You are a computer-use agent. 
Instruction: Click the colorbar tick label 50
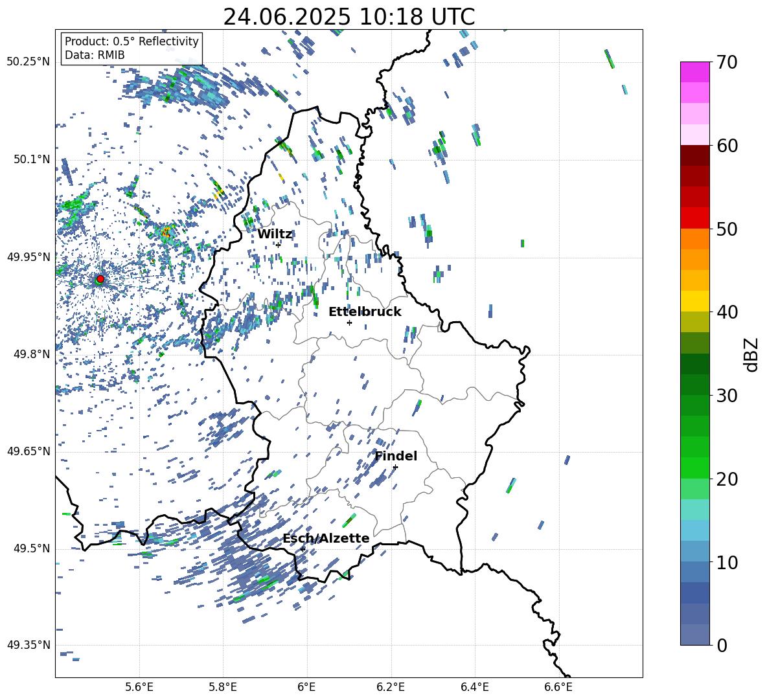(727, 229)
